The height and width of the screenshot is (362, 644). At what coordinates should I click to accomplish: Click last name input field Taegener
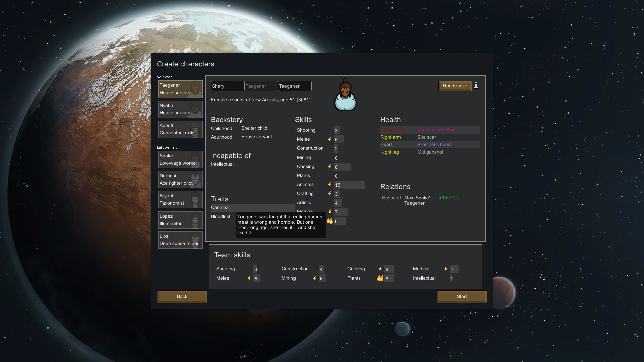pos(294,86)
